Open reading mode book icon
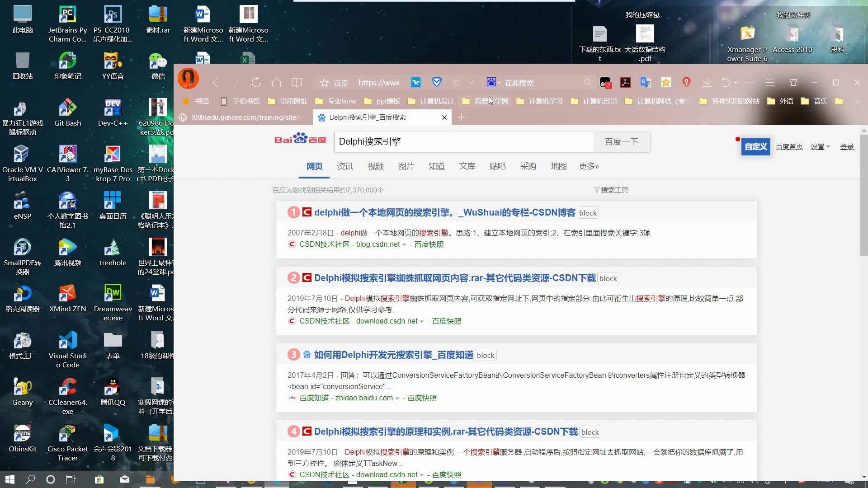Viewport: 868px width, 488px height. [x=297, y=83]
